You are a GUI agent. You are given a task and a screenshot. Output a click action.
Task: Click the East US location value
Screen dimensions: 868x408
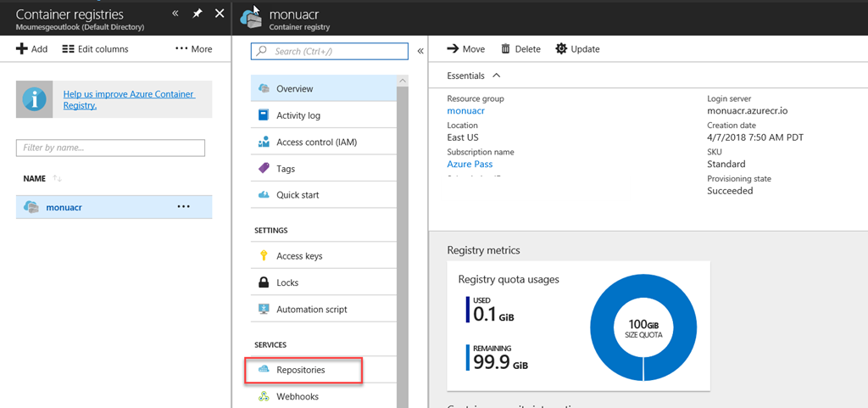[463, 137]
